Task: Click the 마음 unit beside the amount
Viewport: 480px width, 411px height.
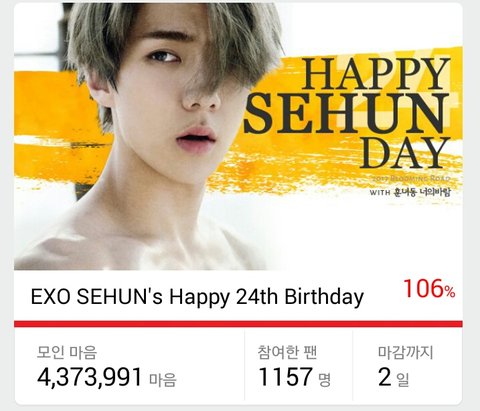Action: coord(162,379)
